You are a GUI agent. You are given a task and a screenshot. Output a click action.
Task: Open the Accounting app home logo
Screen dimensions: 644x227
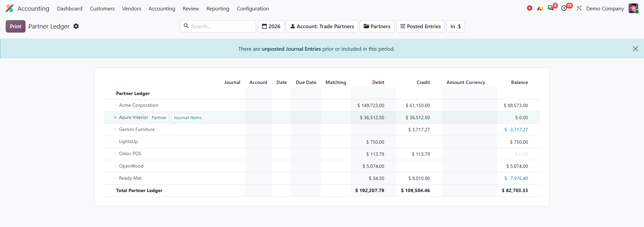10,8
